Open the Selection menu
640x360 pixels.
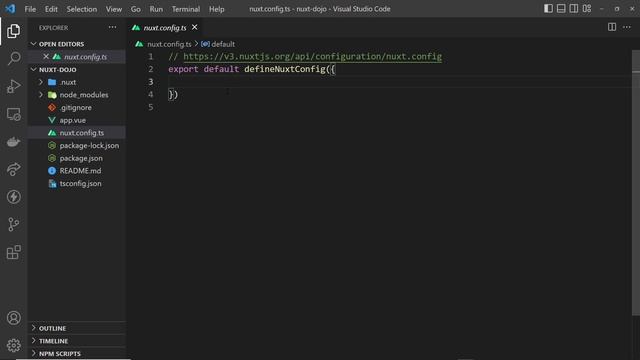click(x=82, y=9)
